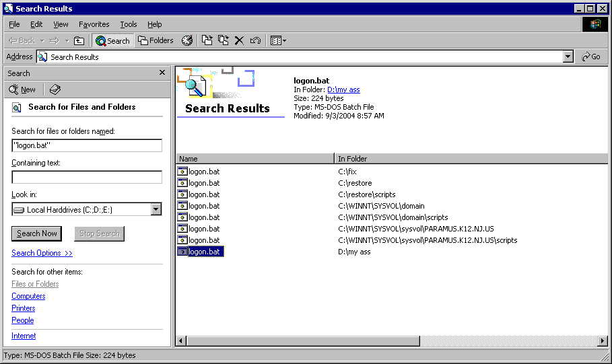The image size is (612, 364).
Task: Expand the Search Options link
Action: 42,253
